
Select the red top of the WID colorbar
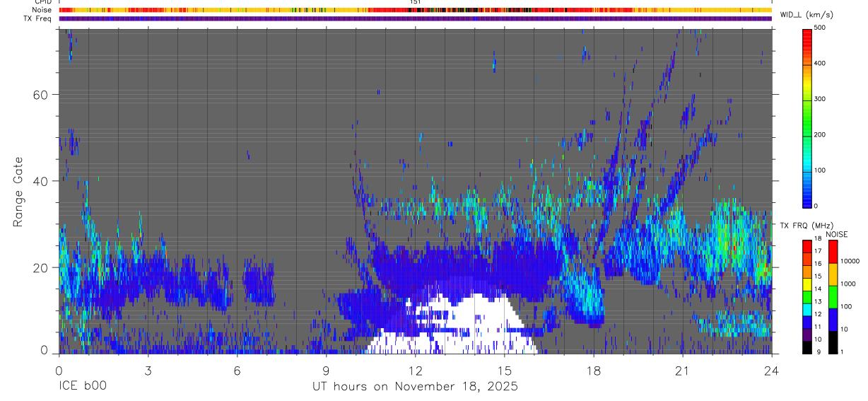(x=807, y=39)
